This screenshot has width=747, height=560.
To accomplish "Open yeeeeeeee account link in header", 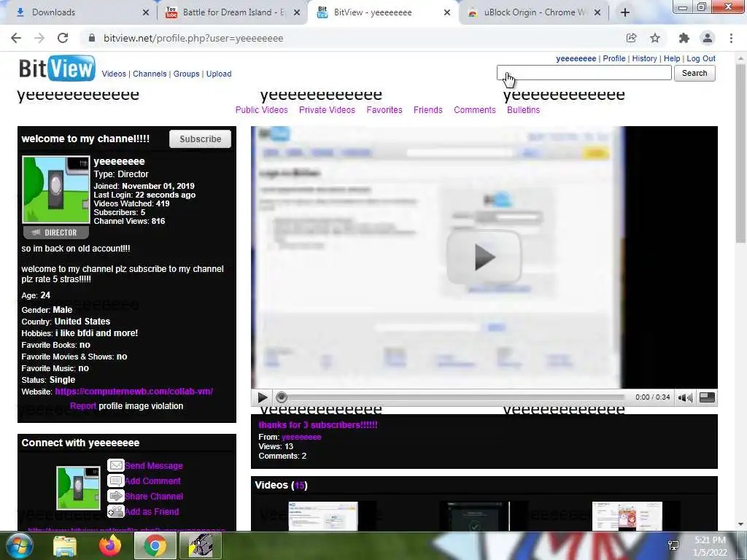I will pyautogui.click(x=576, y=58).
